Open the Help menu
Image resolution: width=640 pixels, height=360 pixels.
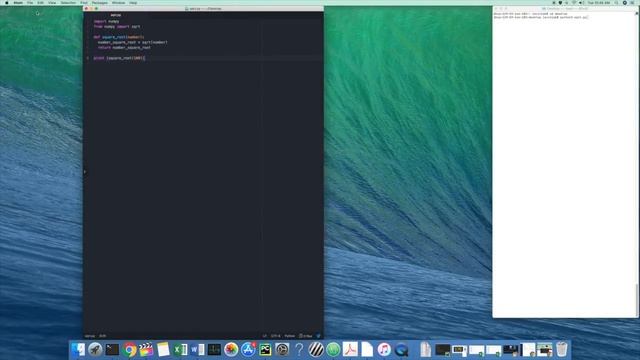click(x=133, y=3)
